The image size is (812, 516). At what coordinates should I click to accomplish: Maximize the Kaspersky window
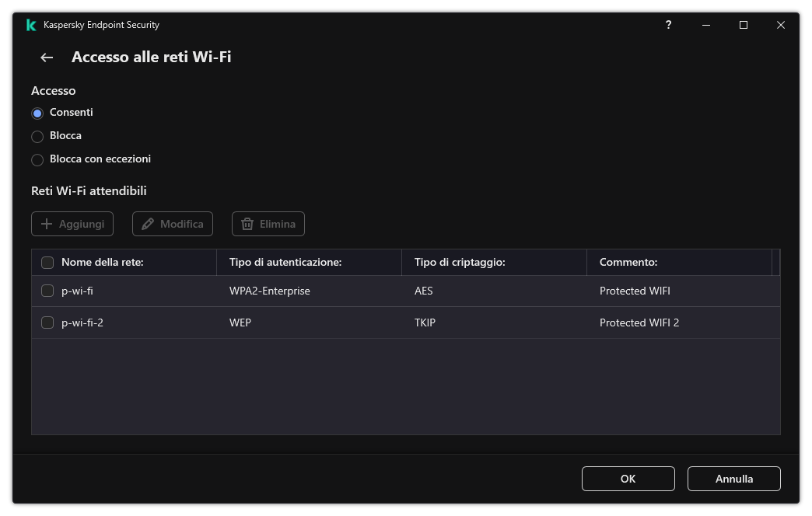[x=743, y=25]
